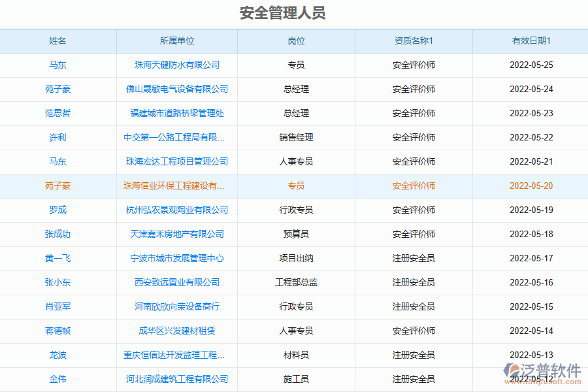
Task: Sort by the 姓名 column header
Action: pos(57,41)
